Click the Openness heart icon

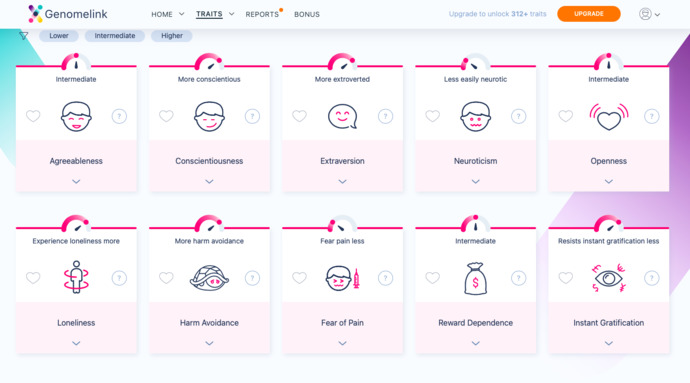tap(609, 117)
